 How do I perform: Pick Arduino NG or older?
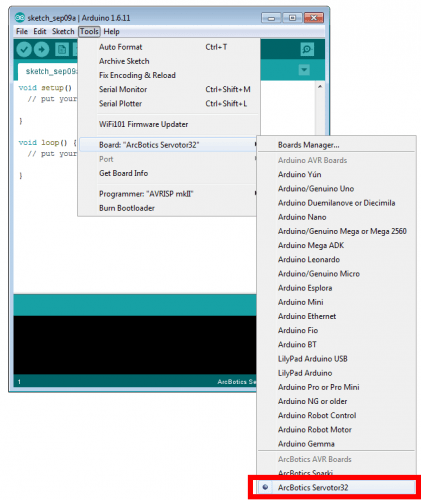tap(337, 401)
